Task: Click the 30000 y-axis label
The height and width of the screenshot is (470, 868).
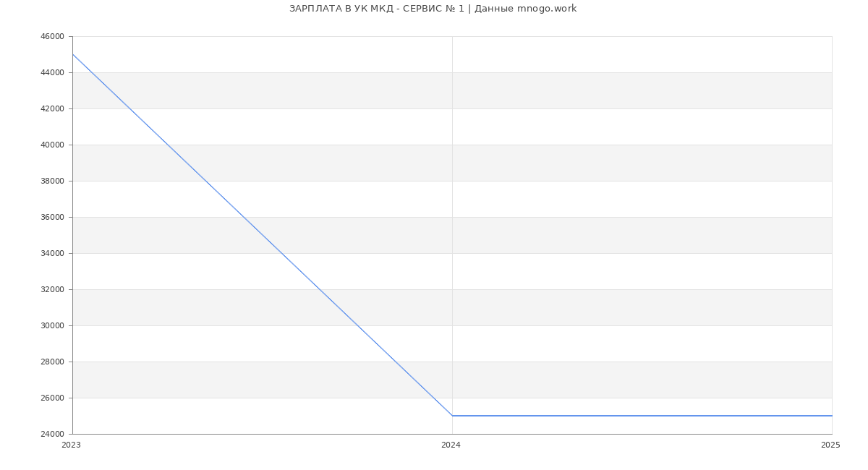Action: tap(54, 326)
